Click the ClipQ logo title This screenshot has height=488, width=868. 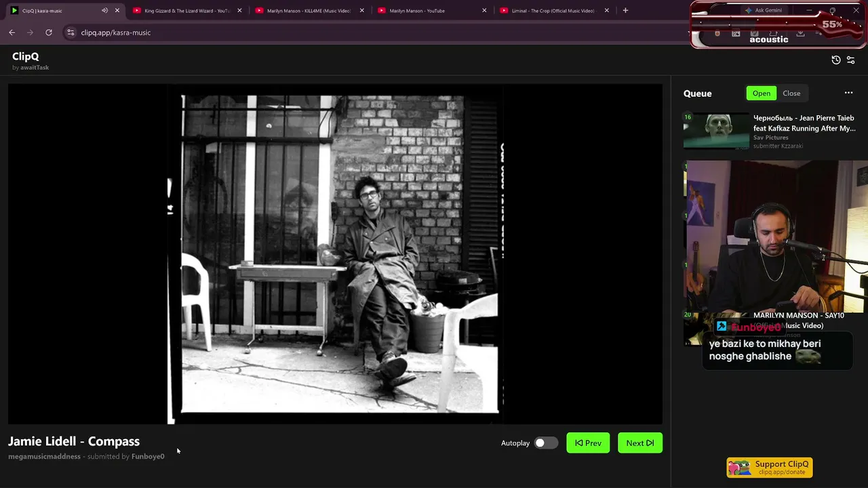pos(26,56)
